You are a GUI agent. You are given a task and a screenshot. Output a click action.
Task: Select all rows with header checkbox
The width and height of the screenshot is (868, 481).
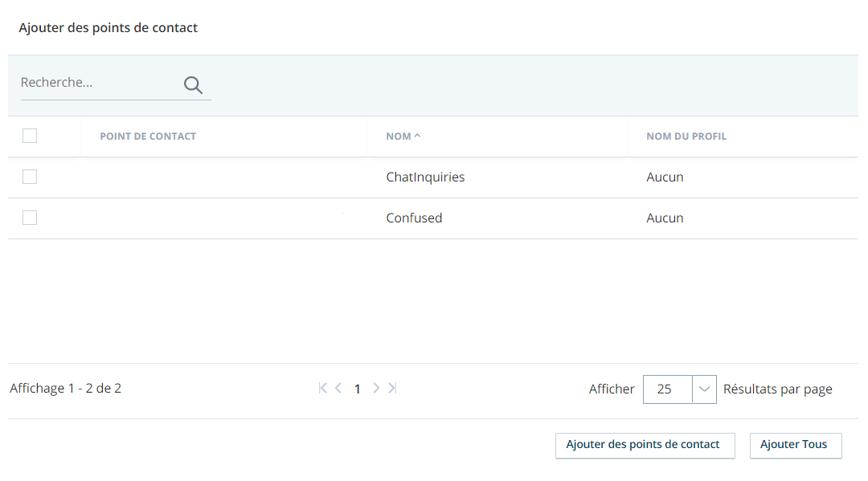30,136
